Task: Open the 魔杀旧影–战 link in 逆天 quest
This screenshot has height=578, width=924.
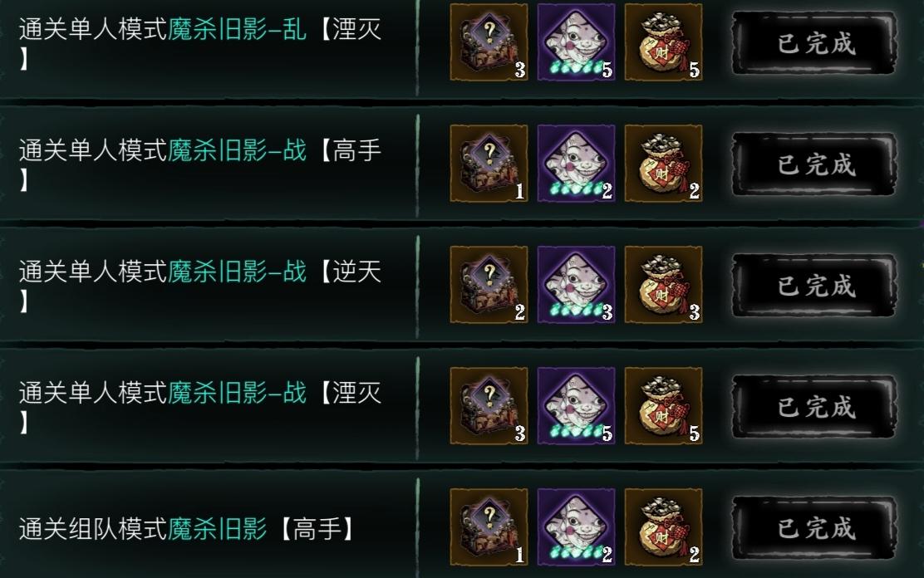Action: click(x=238, y=272)
